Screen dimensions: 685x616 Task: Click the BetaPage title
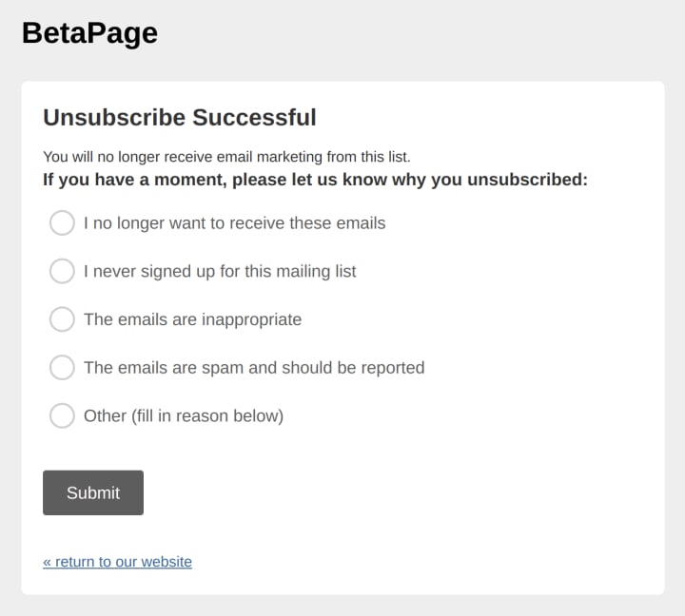pyautogui.click(x=89, y=33)
